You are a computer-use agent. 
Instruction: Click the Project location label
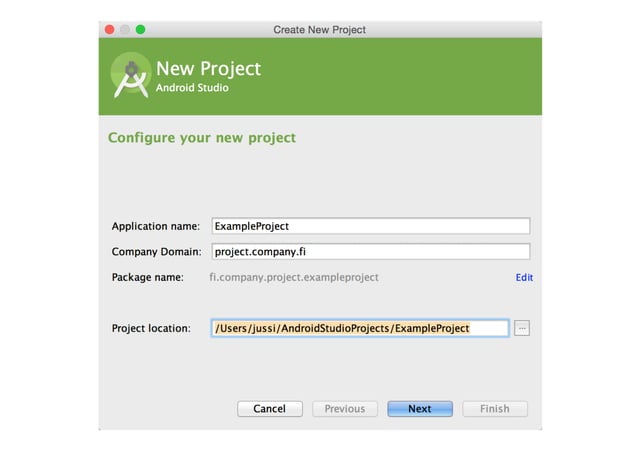pos(151,328)
